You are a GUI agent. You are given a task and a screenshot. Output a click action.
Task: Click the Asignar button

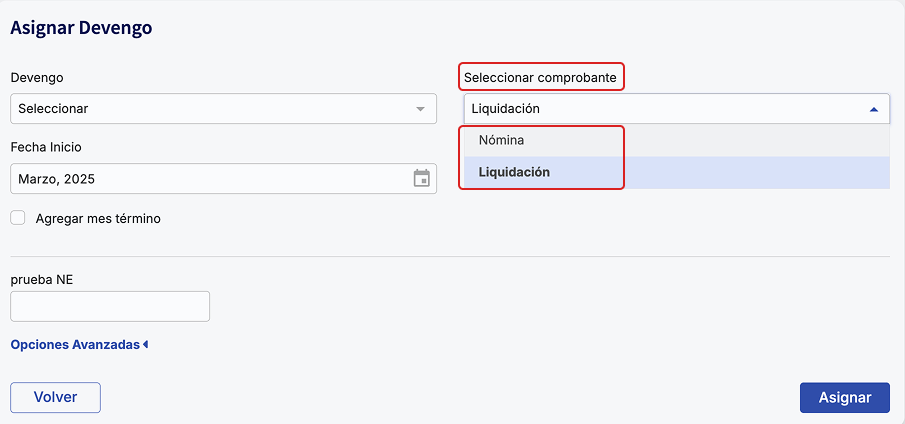point(845,397)
